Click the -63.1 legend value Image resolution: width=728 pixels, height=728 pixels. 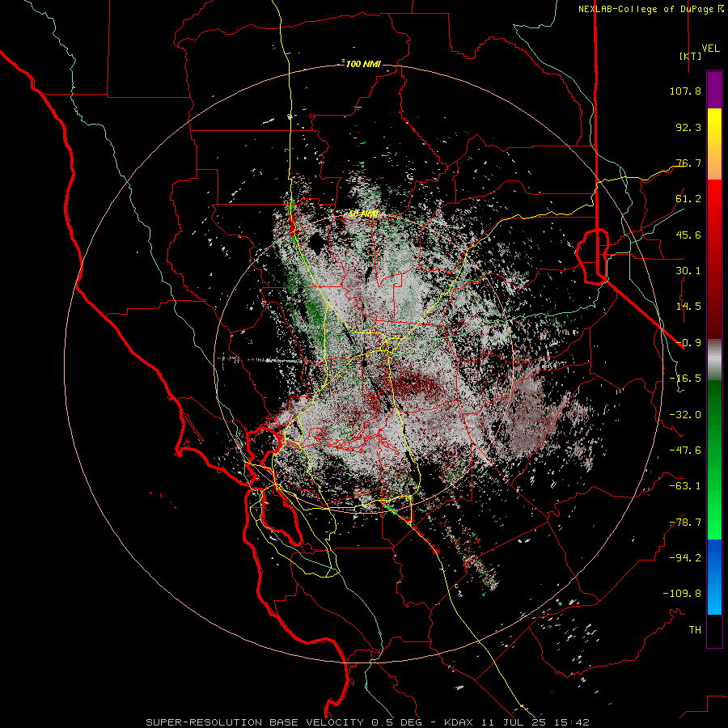click(x=685, y=486)
